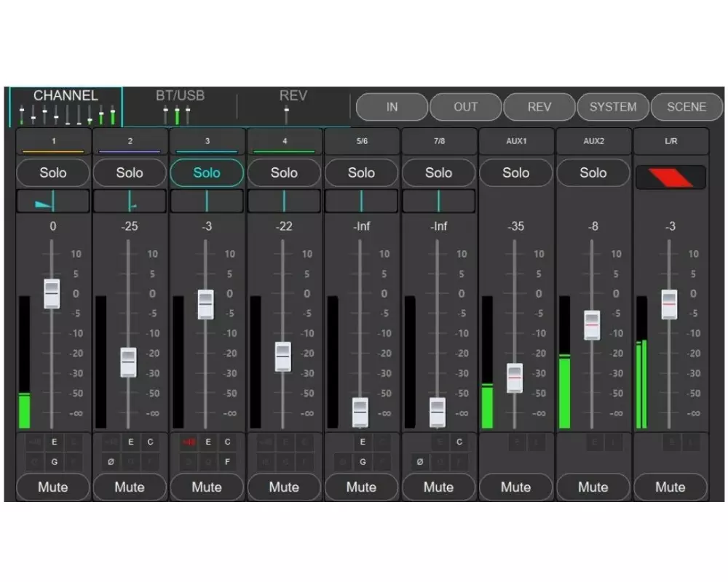Viewport: 728px width, 582px height.
Task: Click the channel 4 fader knob
Action: point(283,356)
